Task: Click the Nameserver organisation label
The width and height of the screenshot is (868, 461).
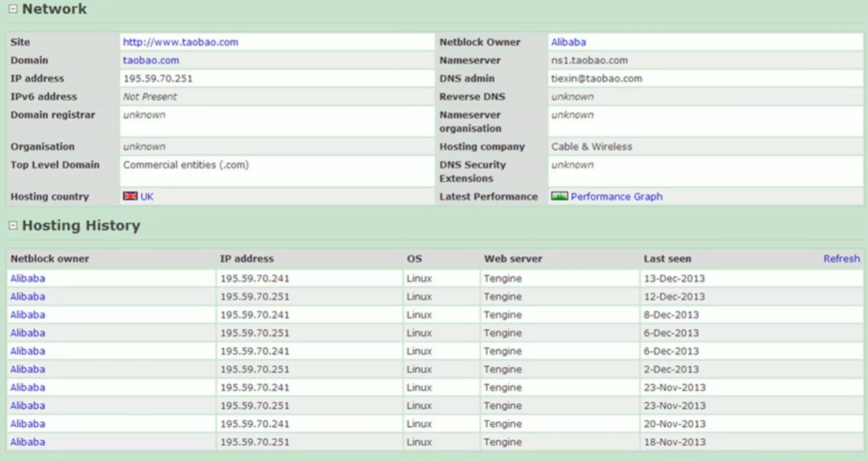Action: (470, 121)
